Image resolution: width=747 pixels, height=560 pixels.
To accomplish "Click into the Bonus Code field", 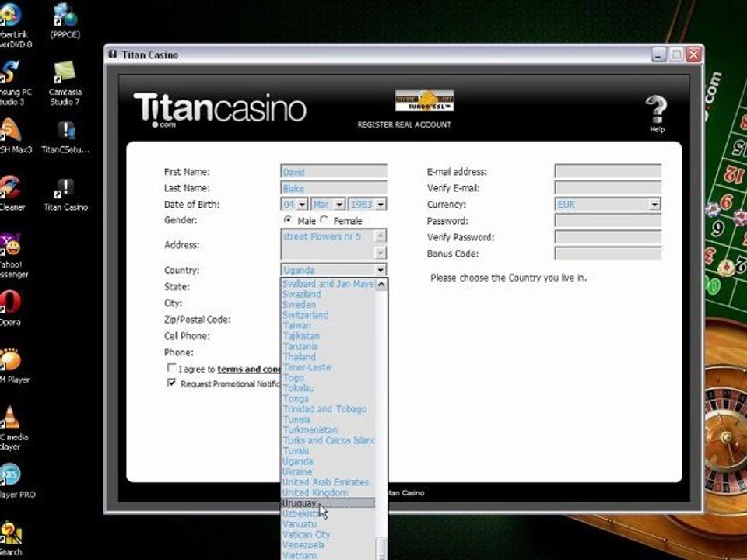I will [608, 254].
